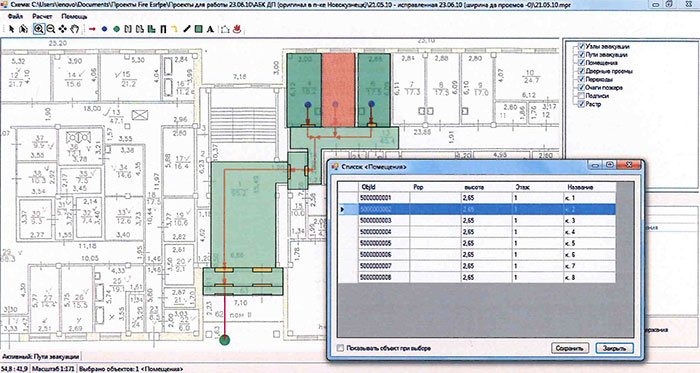Image resolution: width=700 pixels, height=373 pixels.
Task: Enable the 'Подписи' layer checkbox
Action: (581, 96)
